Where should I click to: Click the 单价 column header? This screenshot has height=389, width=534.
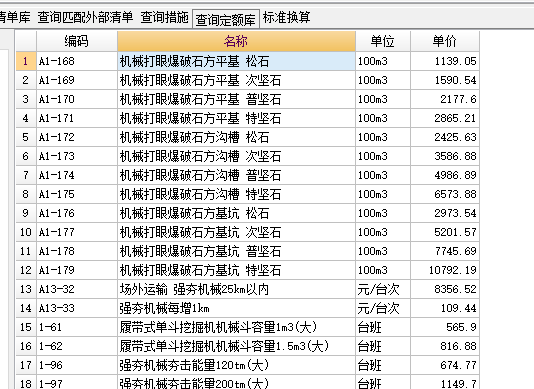(x=445, y=41)
